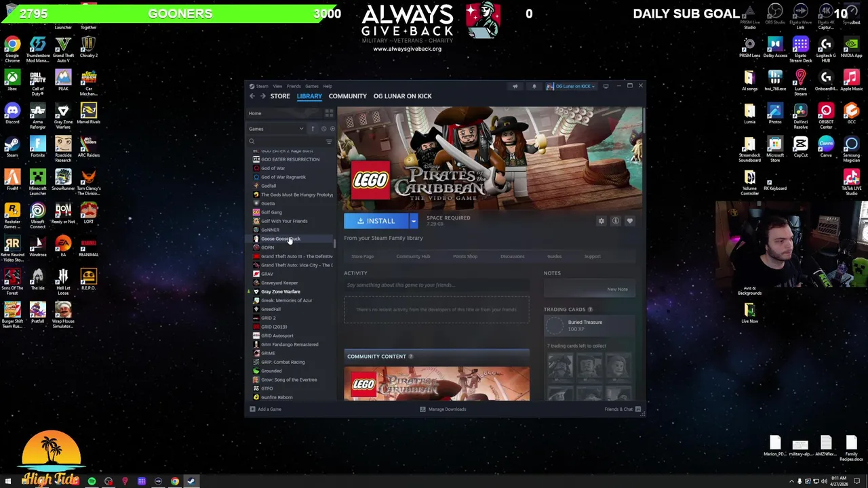Open the Elgato Stream Deck desktop shortcut
Viewport: 868px width, 488px height.
click(800, 50)
